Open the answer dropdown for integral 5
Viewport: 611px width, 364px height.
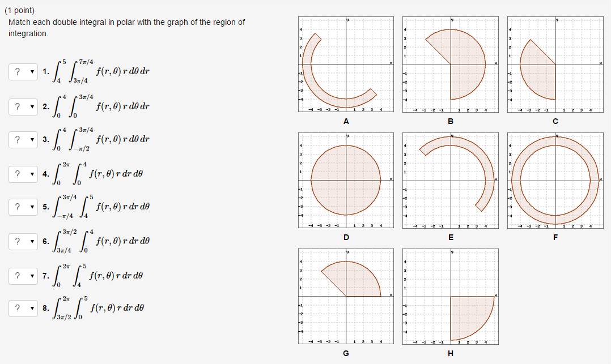click(23, 207)
